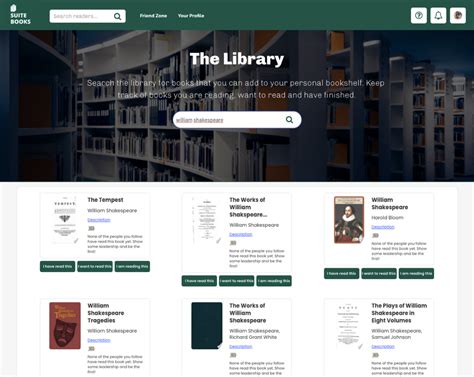Click the library search field containing "william shakespeare"
The width and height of the screenshot is (474, 377).
click(237, 120)
